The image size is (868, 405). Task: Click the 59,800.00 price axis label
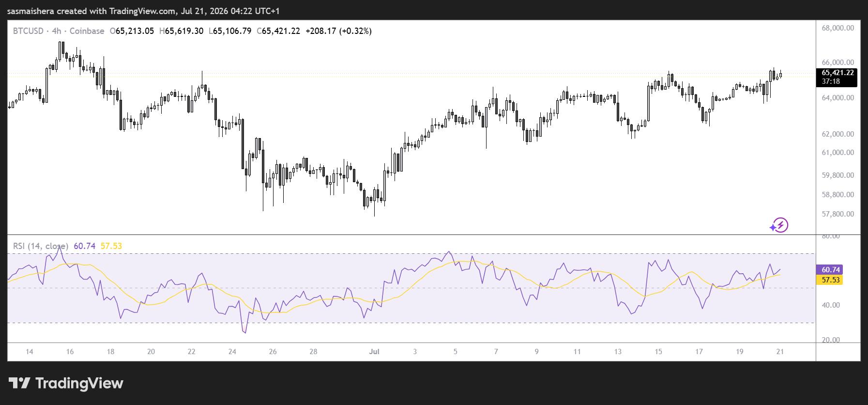coord(838,175)
